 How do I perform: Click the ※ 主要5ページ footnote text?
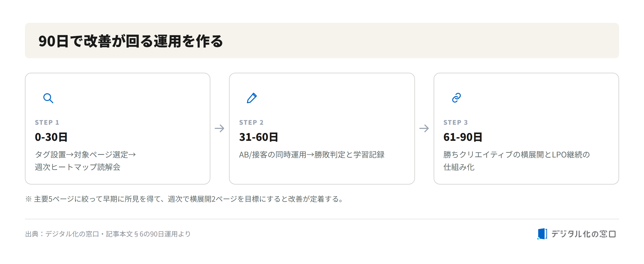185,199
